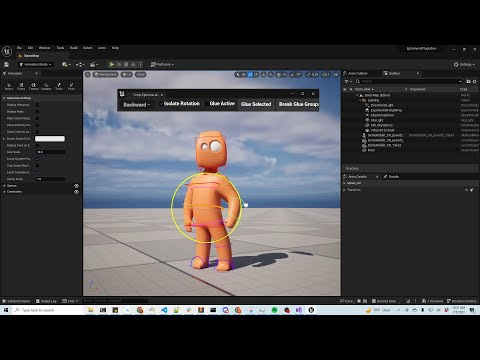The width and height of the screenshot is (480, 360).
Task: Click the Gizmo Scale value field
Action: [x=50, y=179]
